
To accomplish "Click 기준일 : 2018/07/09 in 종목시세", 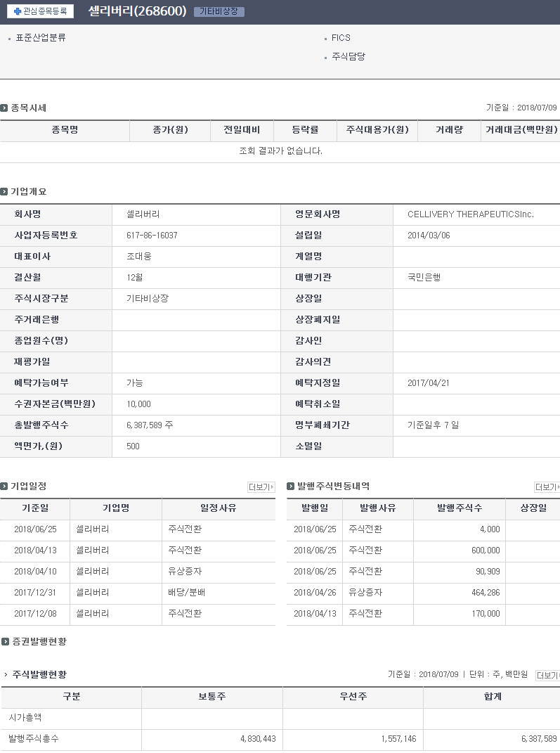I will tap(521, 108).
